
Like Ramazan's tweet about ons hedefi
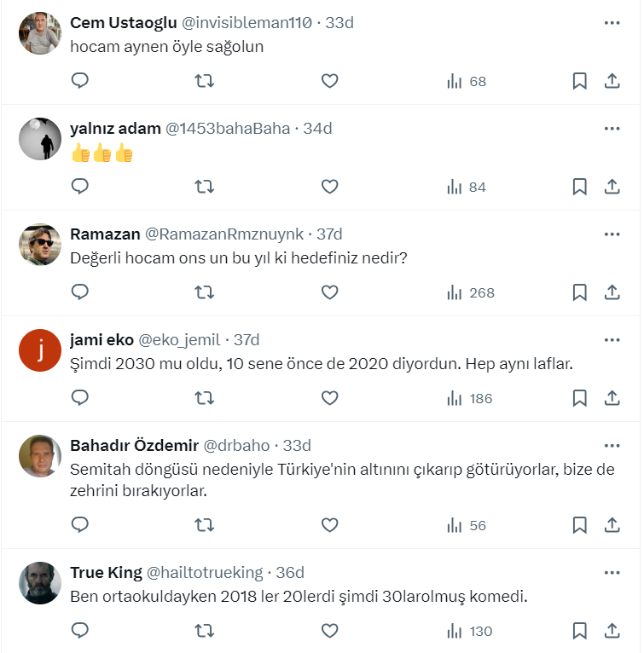pos(330,292)
